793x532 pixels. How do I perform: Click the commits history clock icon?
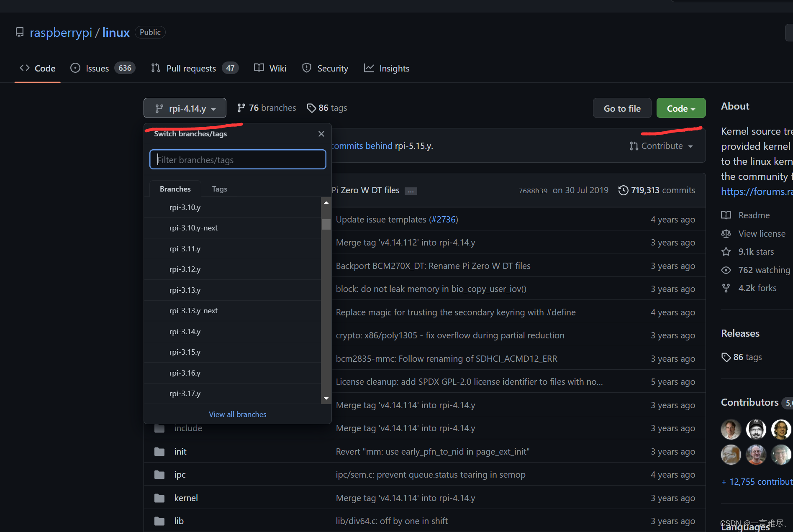(x=623, y=190)
